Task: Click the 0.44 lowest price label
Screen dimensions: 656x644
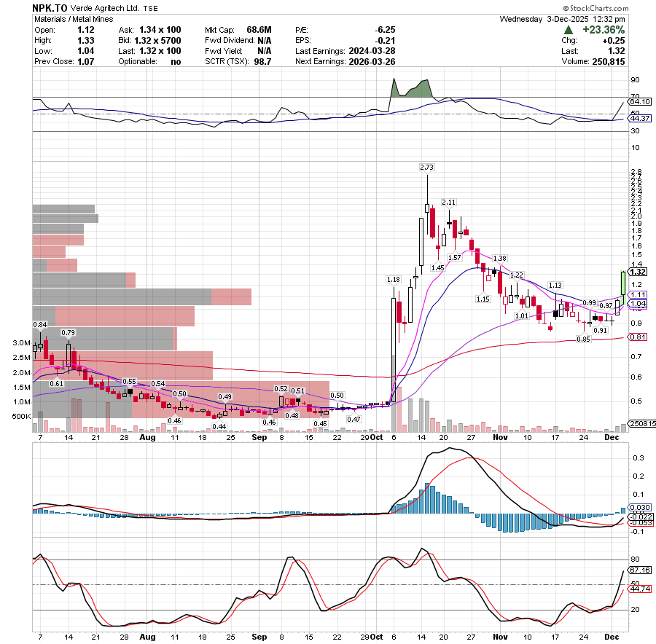Action: click(x=219, y=427)
